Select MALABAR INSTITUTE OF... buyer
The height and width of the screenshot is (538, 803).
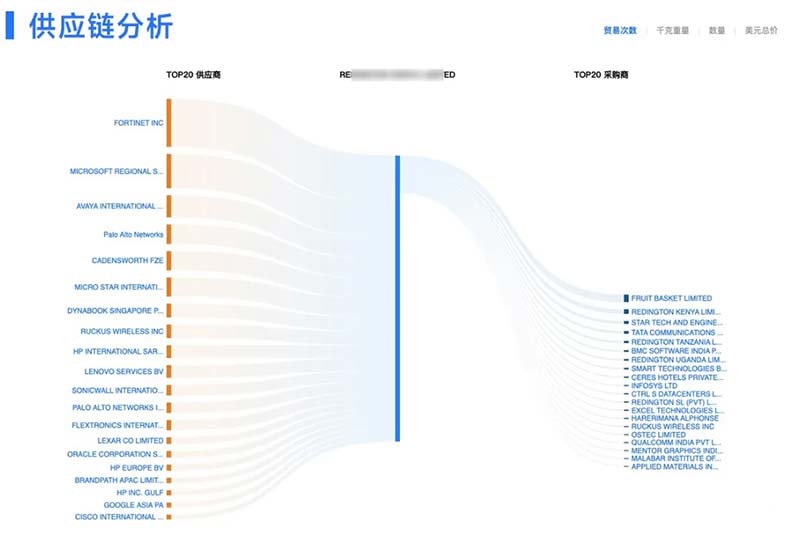coord(676,459)
